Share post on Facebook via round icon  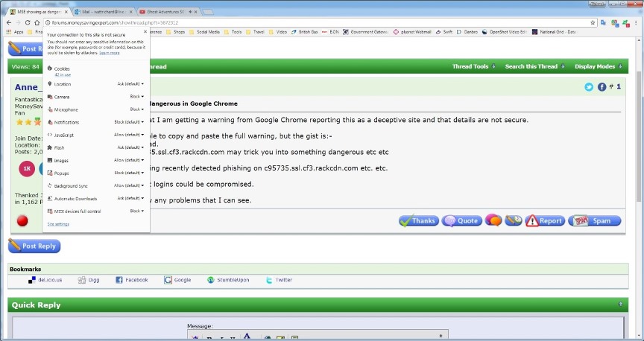602,87
